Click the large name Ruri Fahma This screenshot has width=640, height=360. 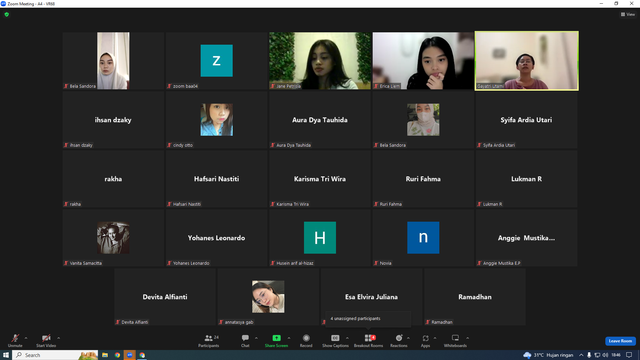(423, 179)
